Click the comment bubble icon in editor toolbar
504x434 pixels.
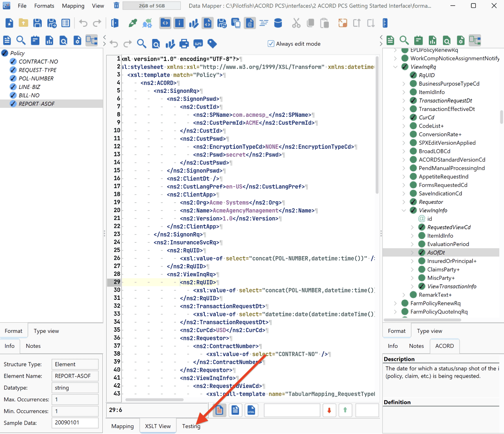coord(198,44)
